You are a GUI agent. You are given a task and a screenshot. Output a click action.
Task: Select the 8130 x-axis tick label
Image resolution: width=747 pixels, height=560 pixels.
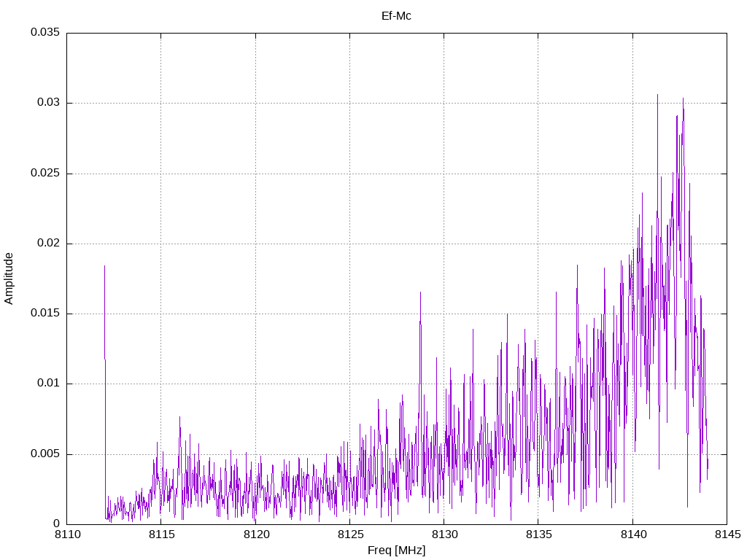coord(444,536)
